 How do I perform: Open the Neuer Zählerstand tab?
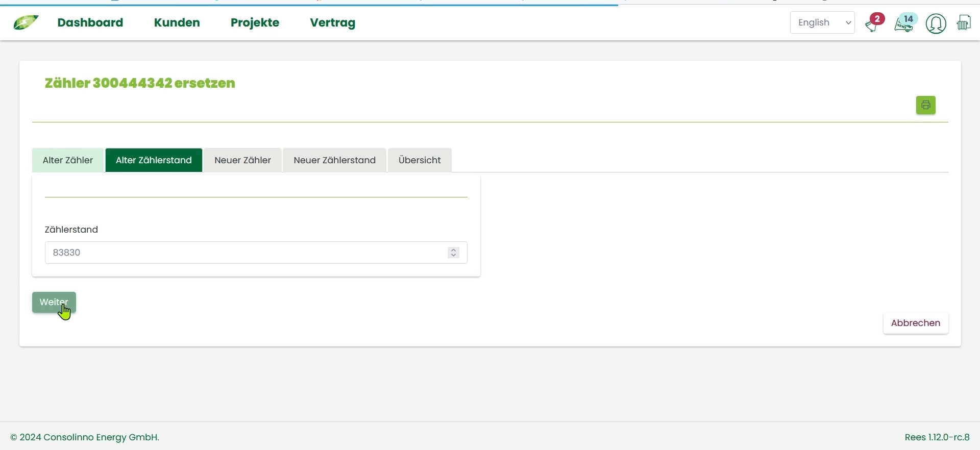pos(334,160)
